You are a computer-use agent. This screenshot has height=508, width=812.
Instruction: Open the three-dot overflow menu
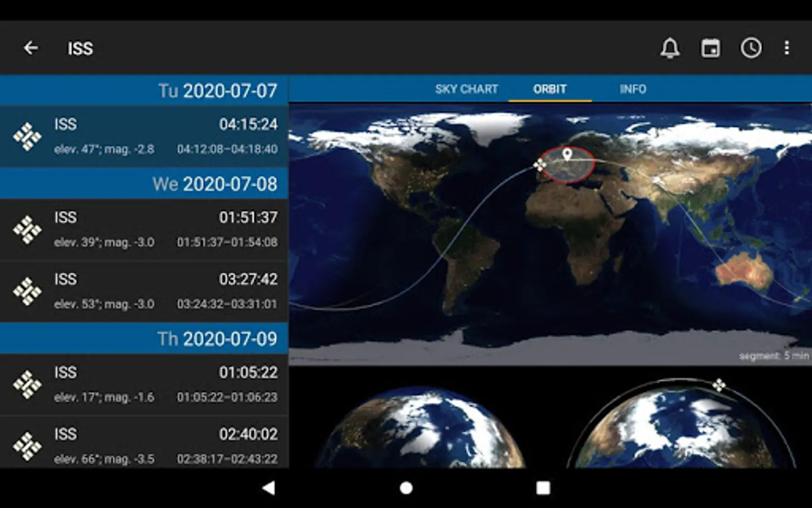pos(787,48)
